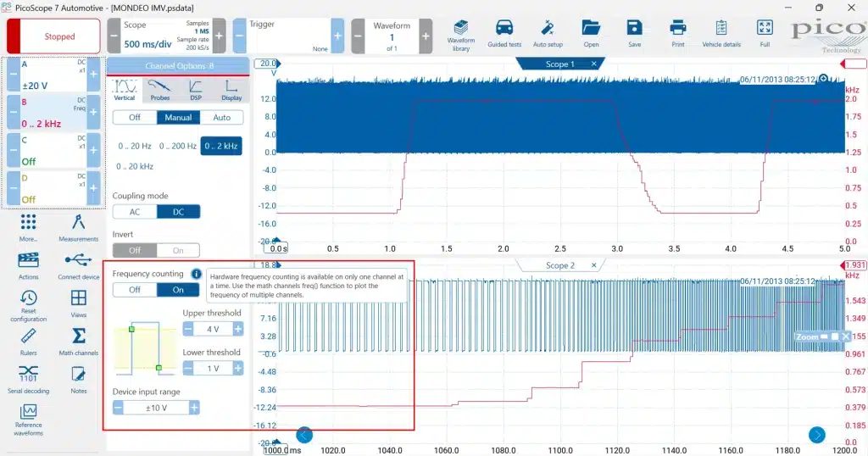
Task: Select the Rulers tool
Action: click(28, 342)
